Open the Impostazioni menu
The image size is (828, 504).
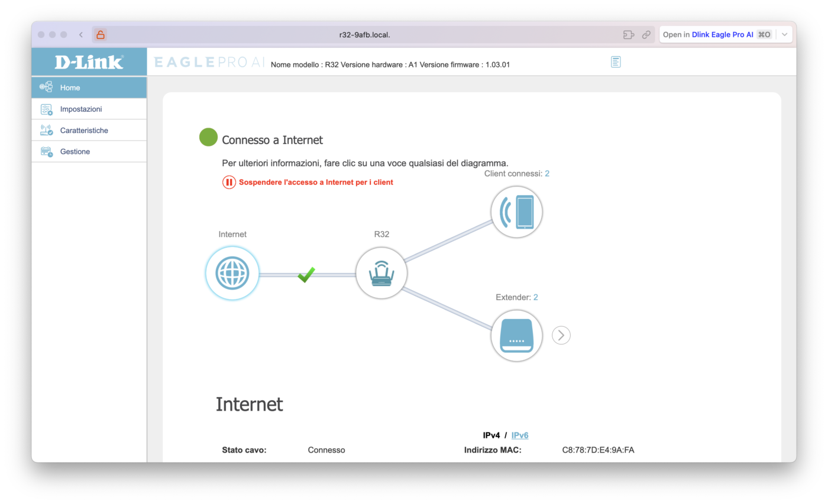pos(89,109)
